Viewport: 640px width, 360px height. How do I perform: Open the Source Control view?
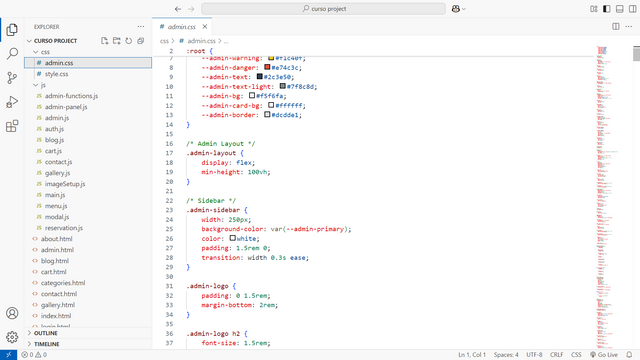click(12, 78)
